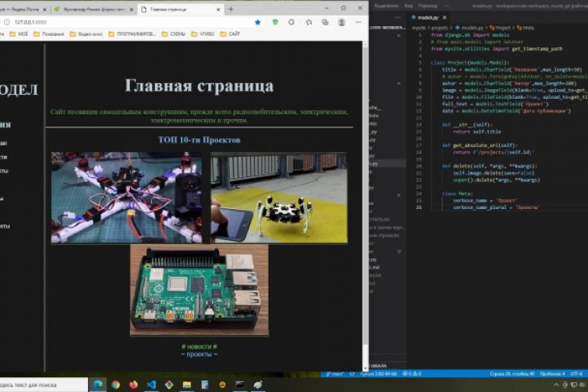Open the 'Вид' menu in VS Code
The width and height of the screenshot is (588, 392).
pyautogui.click(x=408, y=6)
